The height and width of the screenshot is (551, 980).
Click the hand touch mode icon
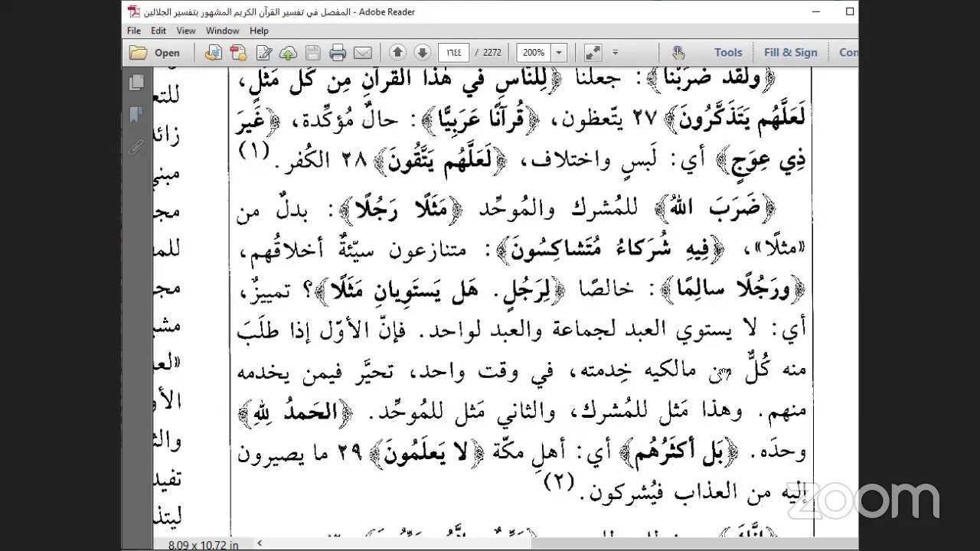pos(678,52)
